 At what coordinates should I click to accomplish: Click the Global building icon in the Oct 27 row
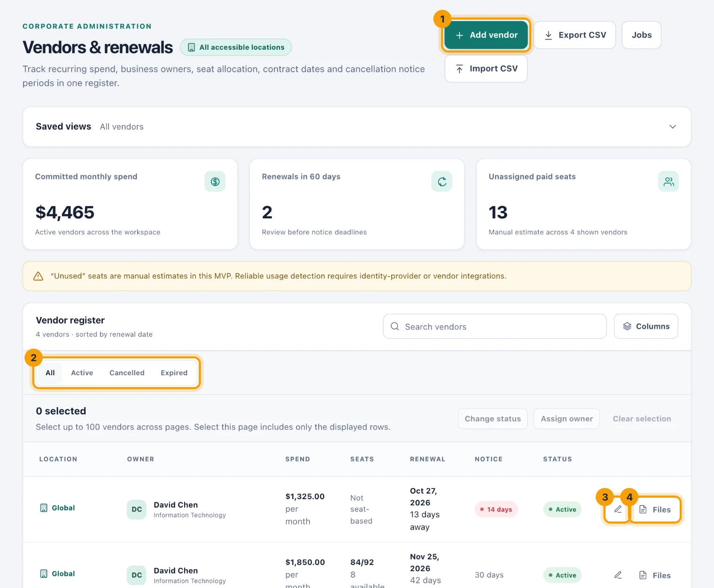pyautogui.click(x=44, y=508)
